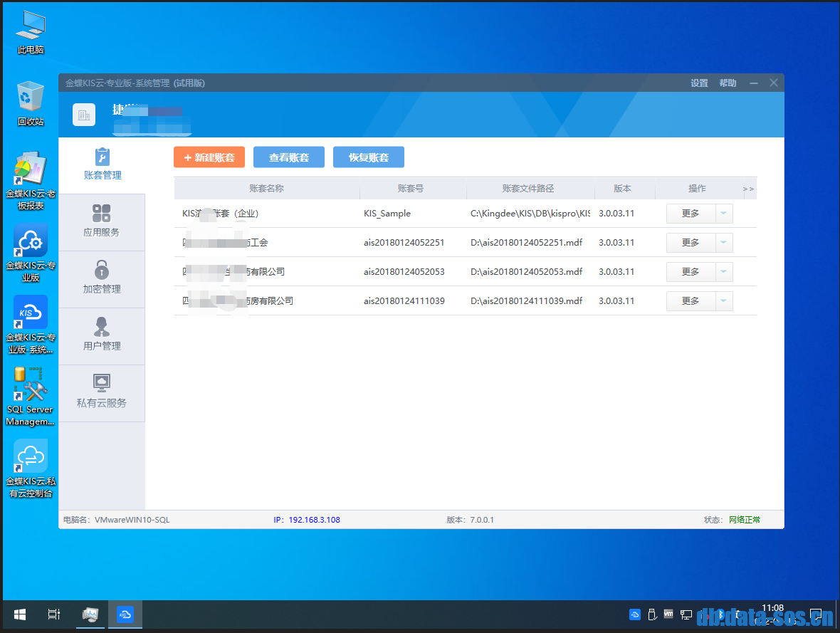Click the monitor app icon on taskbar

point(90,614)
